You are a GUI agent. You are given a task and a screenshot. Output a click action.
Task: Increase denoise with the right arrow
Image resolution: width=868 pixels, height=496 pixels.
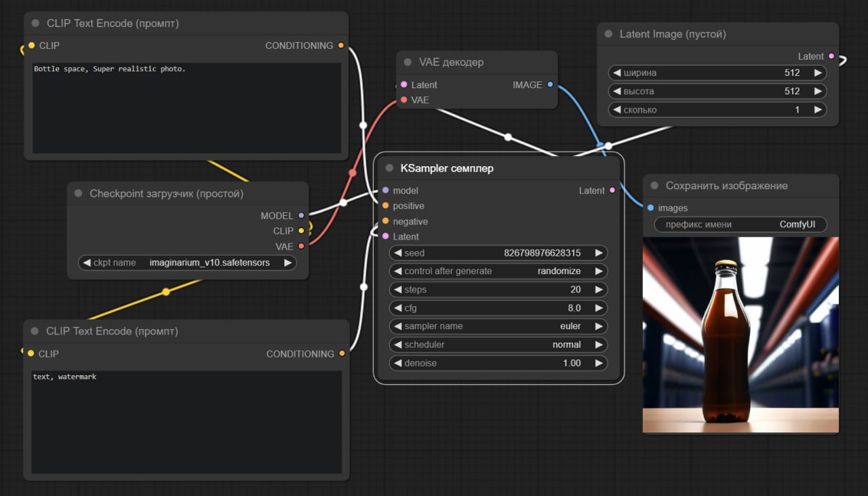click(599, 364)
